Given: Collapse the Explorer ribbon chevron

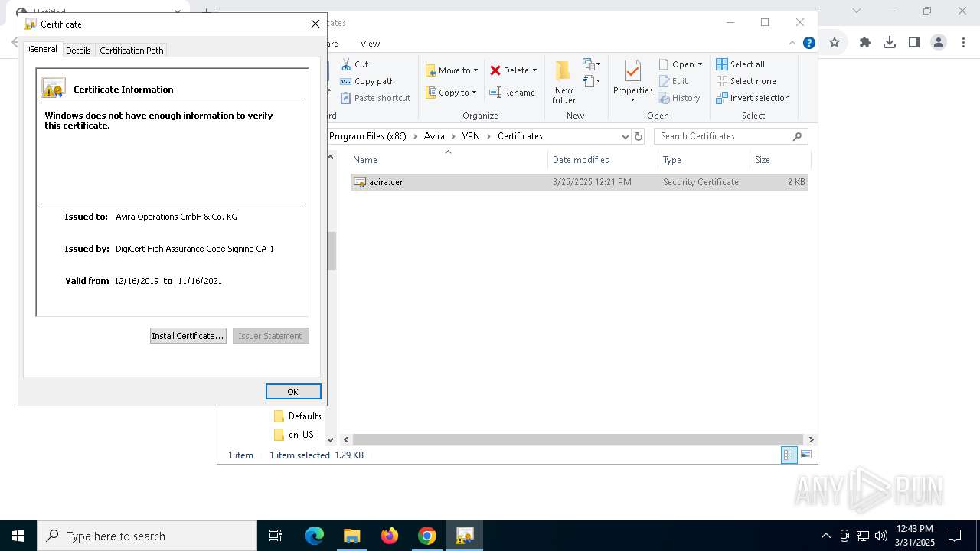Looking at the screenshot, I should pyautogui.click(x=792, y=44).
